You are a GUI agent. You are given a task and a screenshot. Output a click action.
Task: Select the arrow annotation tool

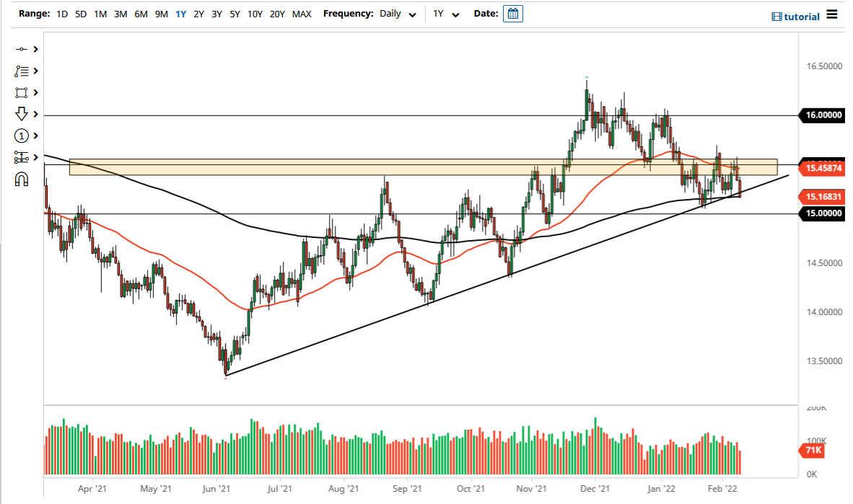click(22, 114)
